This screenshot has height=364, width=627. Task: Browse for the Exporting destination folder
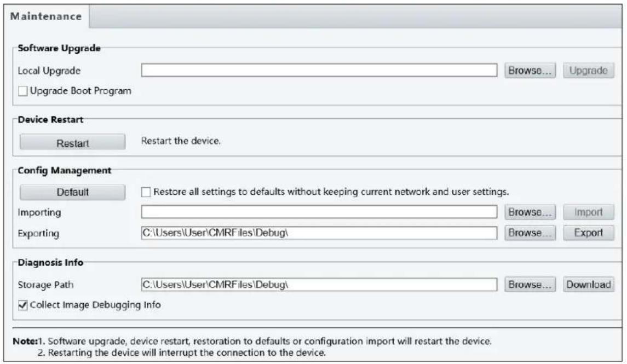tap(530, 233)
